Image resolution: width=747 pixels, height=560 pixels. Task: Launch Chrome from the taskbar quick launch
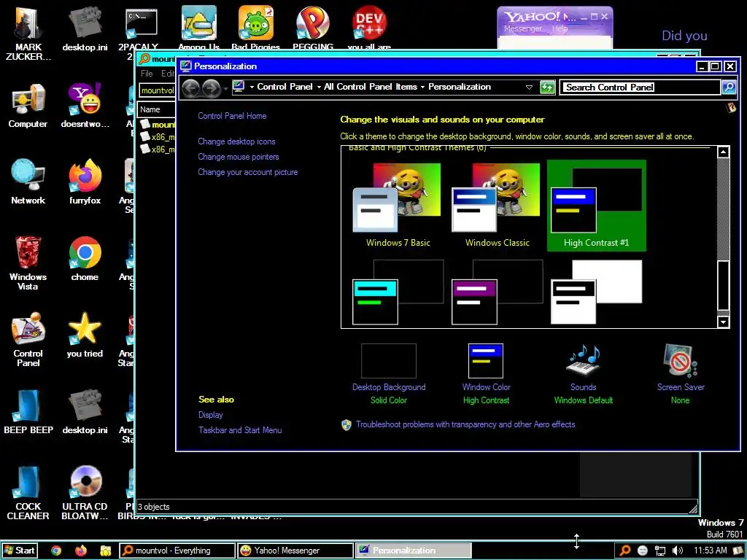click(x=56, y=551)
